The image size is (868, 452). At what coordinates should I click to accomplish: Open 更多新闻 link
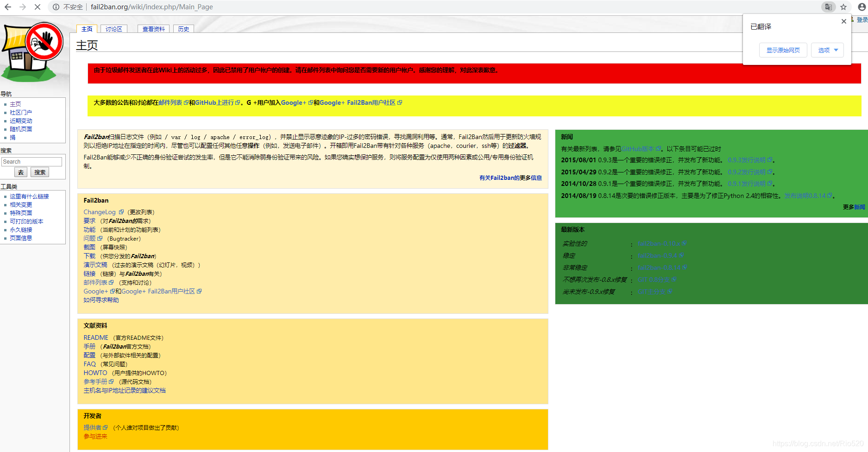(x=854, y=207)
